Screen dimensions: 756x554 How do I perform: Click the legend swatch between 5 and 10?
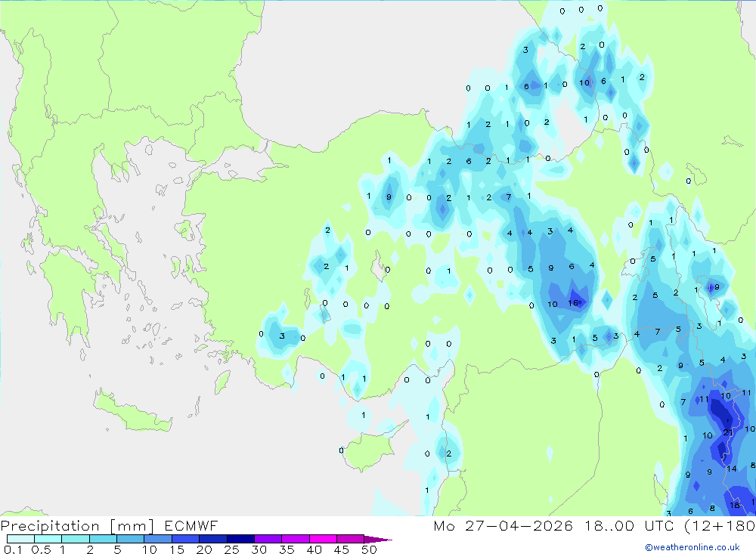(130, 539)
